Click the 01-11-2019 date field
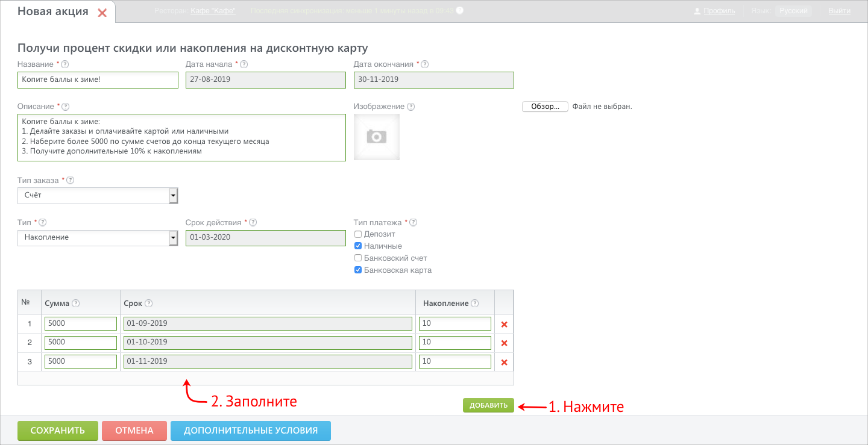Viewport: 868px width, 445px height. (268, 362)
